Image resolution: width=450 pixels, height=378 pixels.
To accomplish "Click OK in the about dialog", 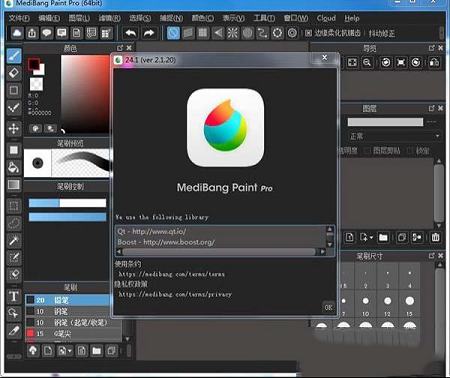I will pos(328,307).
